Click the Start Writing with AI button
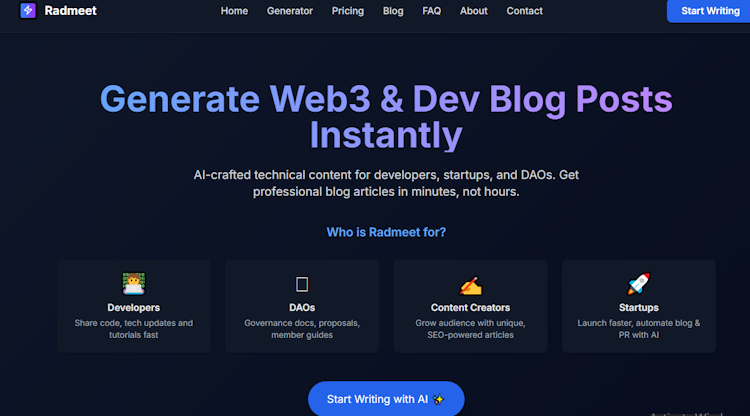Viewport: 750px width, 416px height. pyautogui.click(x=386, y=399)
